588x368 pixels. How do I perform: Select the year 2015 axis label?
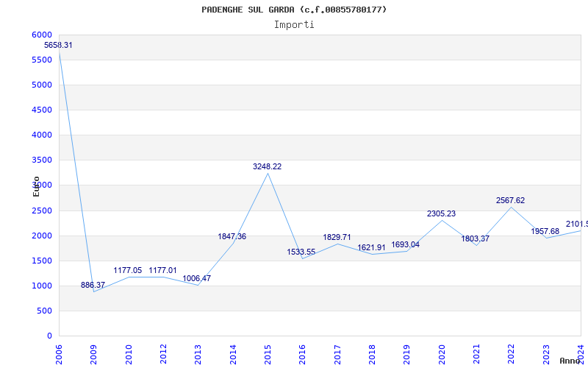(x=268, y=354)
